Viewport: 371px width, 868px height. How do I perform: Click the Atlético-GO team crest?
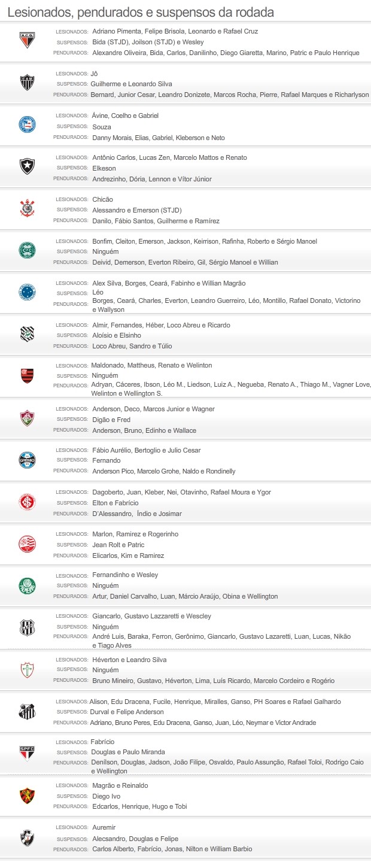click(x=28, y=40)
